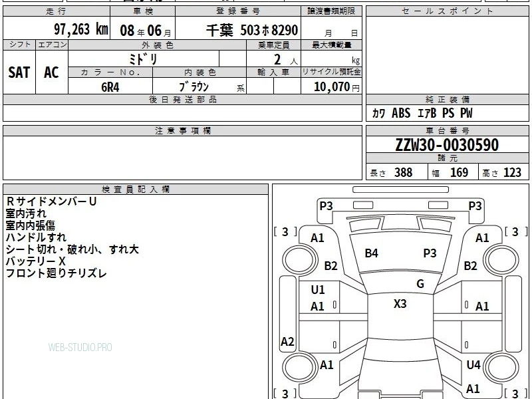
Task: Click the front-left wheel in diagram
Action: click(x=300, y=260)
